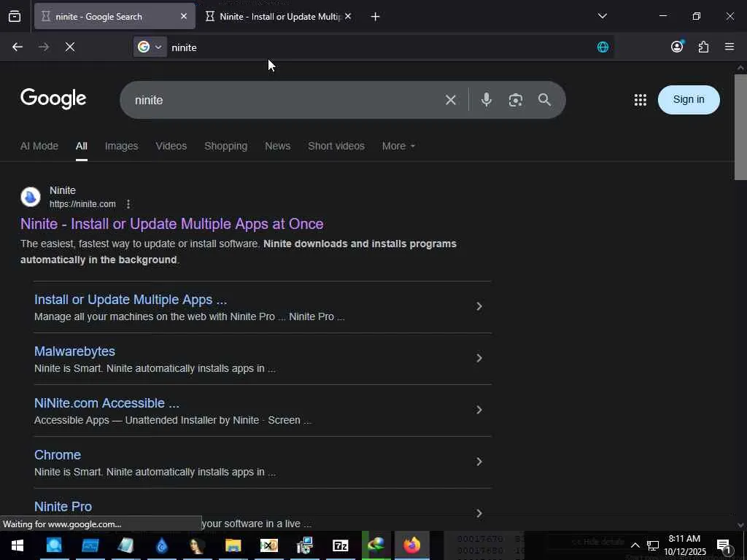
Task: Click chevron beside Malwarebytes sitelink
Action: 479,358
